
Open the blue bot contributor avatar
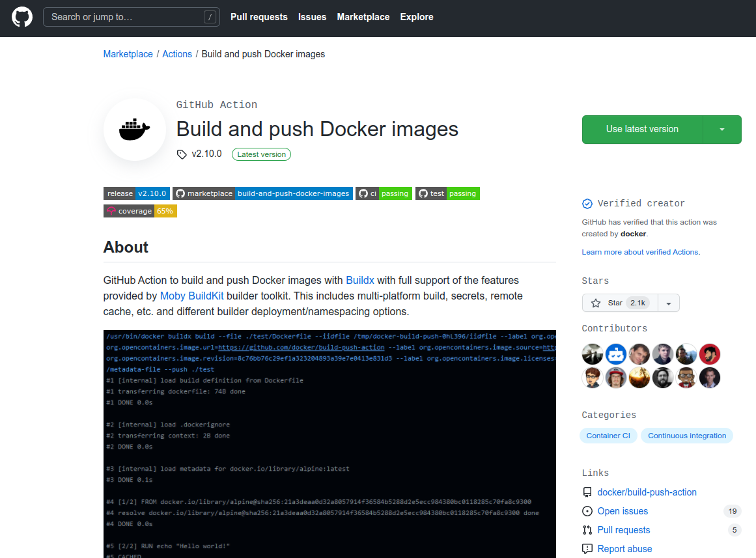(616, 354)
